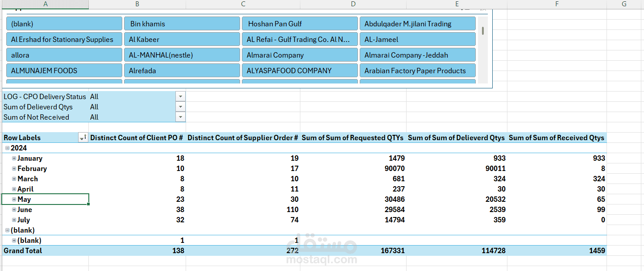
Task: Expand the nested (blank) row
Action: click(x=14, y=241)
